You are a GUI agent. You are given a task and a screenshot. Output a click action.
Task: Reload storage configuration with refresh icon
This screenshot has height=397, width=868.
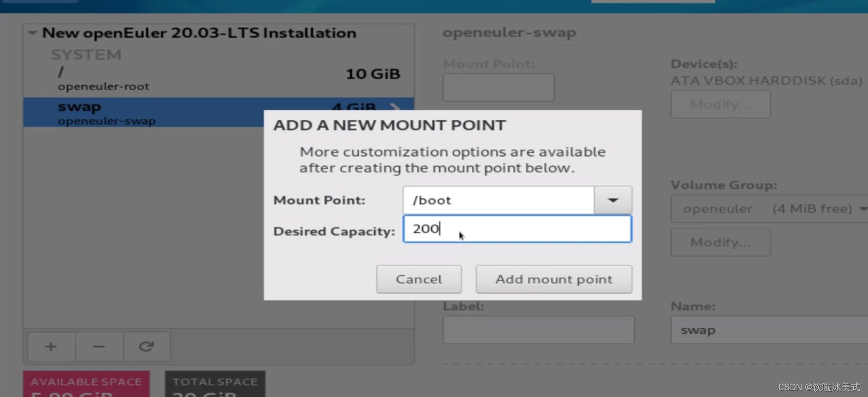146,346
